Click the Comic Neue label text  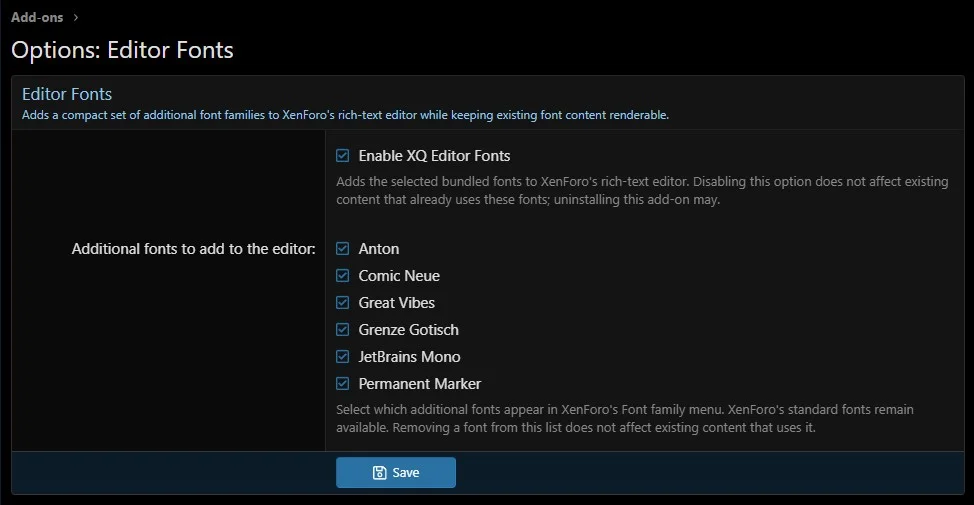pos(399,275)
